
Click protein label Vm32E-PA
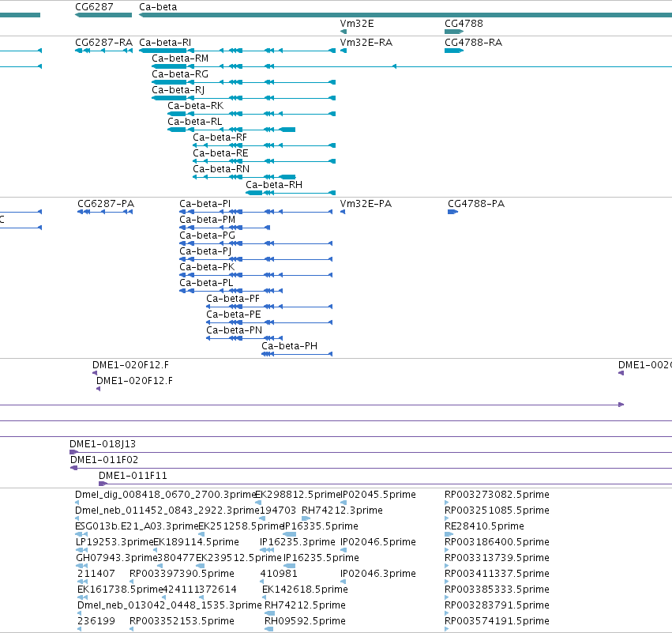tap(366, 204)
